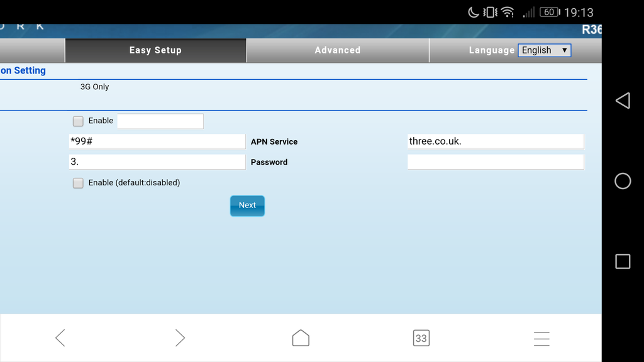Image resolution: width=644 pixels, height=362 pixels.
Task: Toggle the Enable (default:disabled) checkbox
Action: tap(78, 183)
